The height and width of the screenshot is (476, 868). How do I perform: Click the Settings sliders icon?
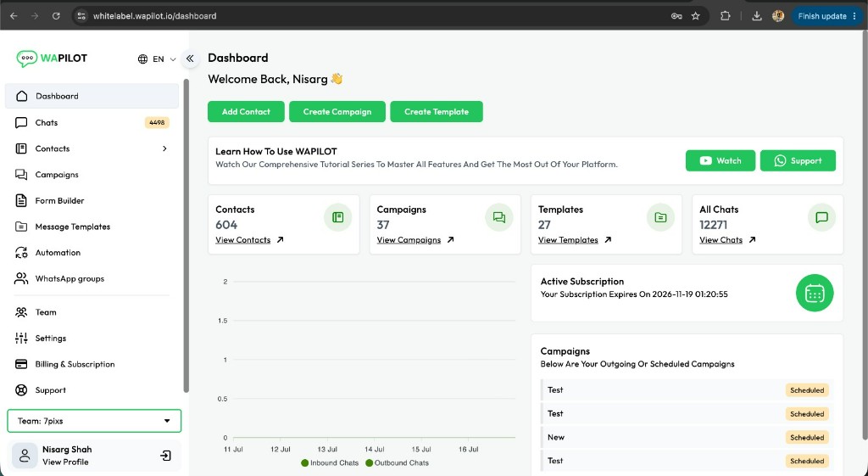pos(21,338)
